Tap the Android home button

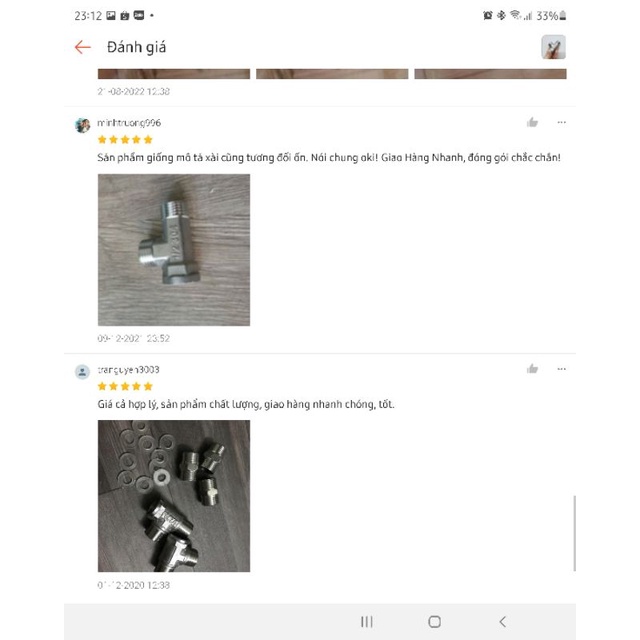(x=434, y=622)
